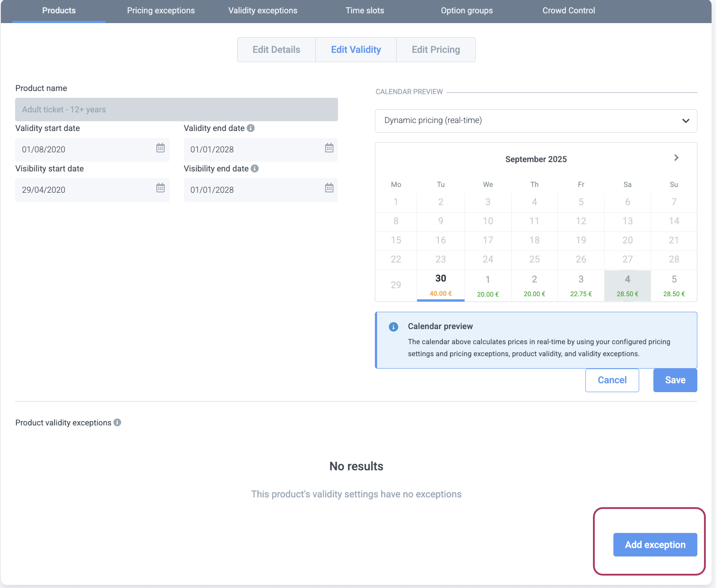Go to Validity exceptions tab

[263, 11]
